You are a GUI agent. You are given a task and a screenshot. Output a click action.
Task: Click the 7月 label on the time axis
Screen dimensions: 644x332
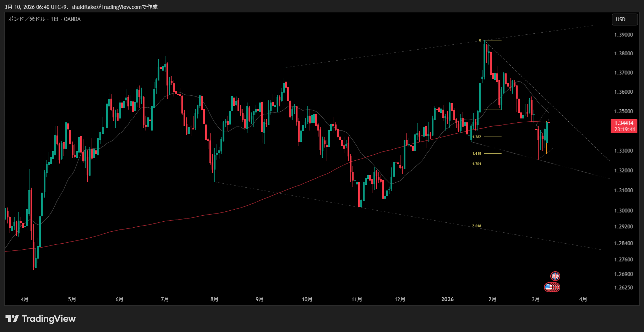tap(165, 299)
